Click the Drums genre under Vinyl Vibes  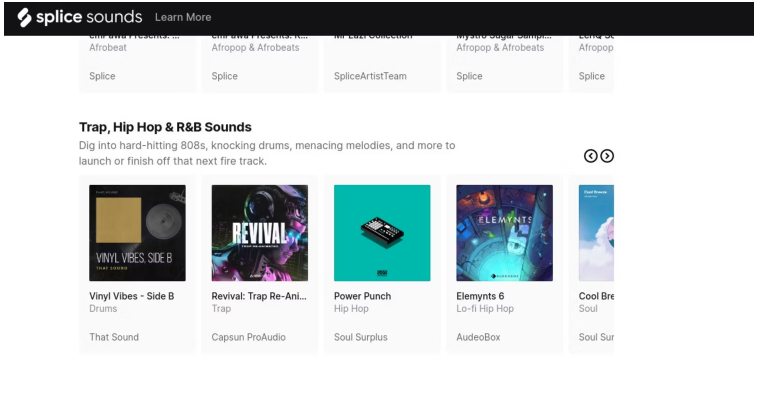click(x=103, y=309)
